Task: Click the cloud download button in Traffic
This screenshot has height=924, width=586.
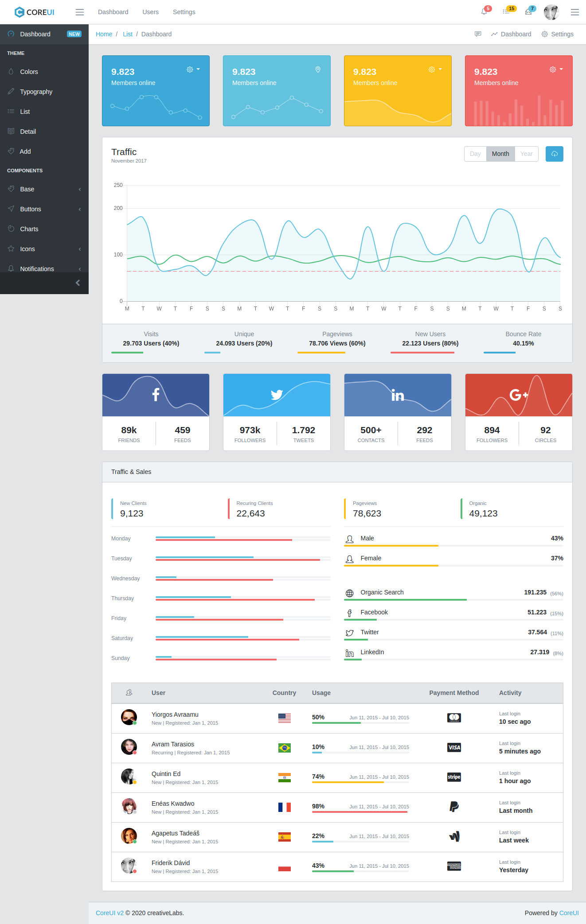Action: 555,154
